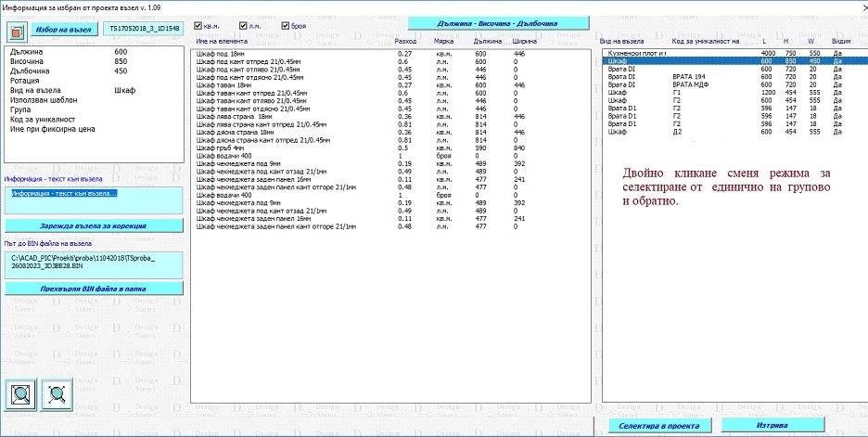This screenshot has width=868, height=437.
Task: Click the Ширина column header
Action: point(524,42)
